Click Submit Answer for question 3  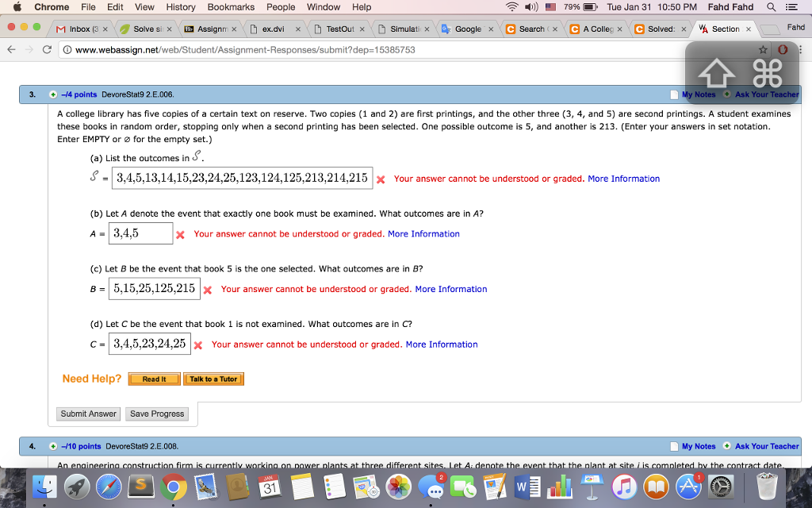pyautogui.click(x=88, y=414)
